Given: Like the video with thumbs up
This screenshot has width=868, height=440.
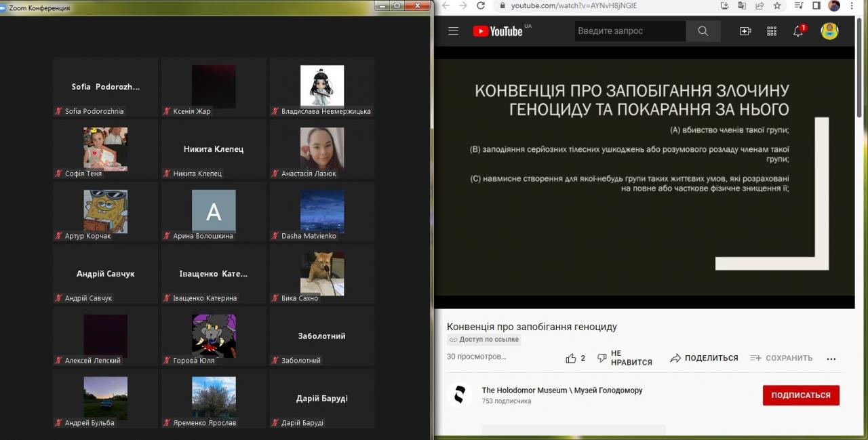Looking at the screenshot, I should [571, 358].
